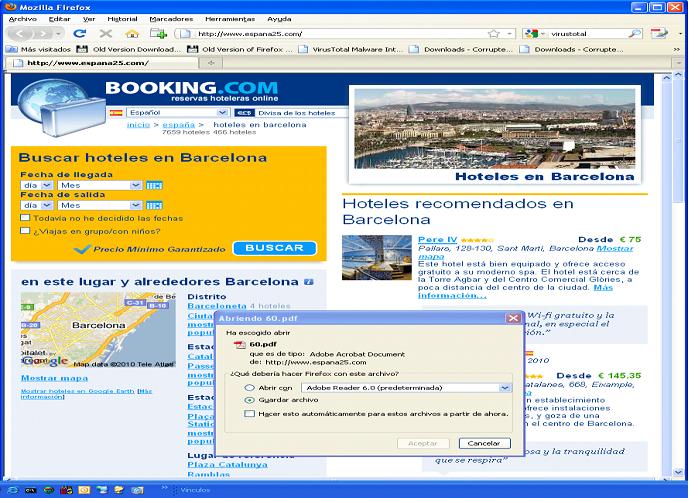The image size is (689, 498).
Task: Open Pere IV hotel link
Action: [437, 240]
